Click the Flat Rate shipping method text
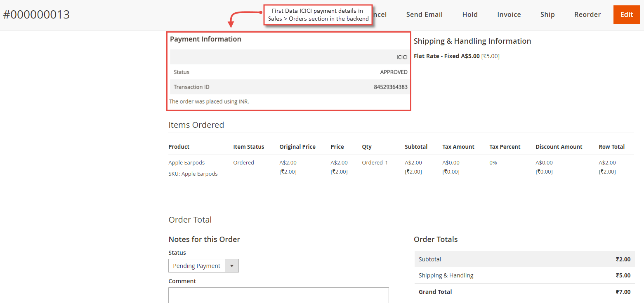This screenshot has height=303, width=644. pos(456,56)
